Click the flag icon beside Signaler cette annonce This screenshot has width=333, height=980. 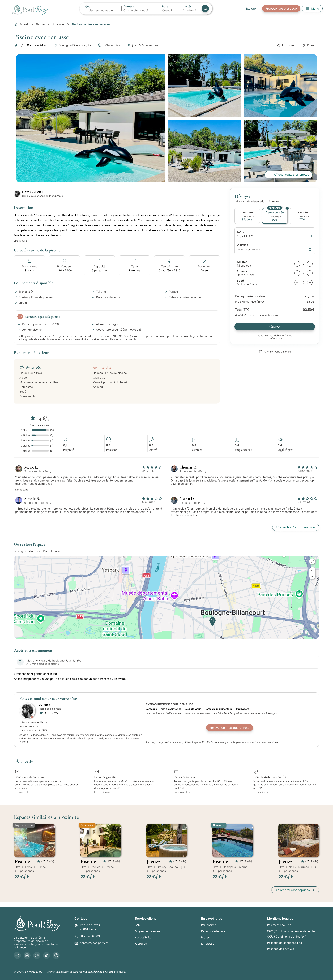261,352
